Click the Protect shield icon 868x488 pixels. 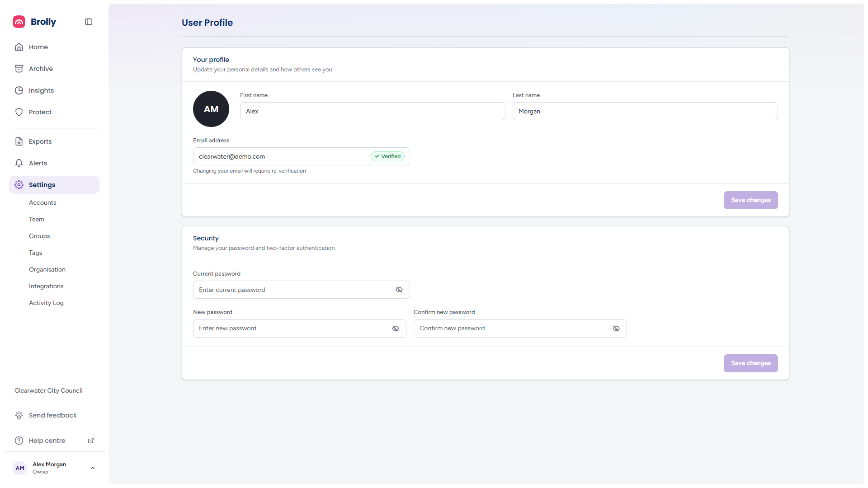point(19,112)
